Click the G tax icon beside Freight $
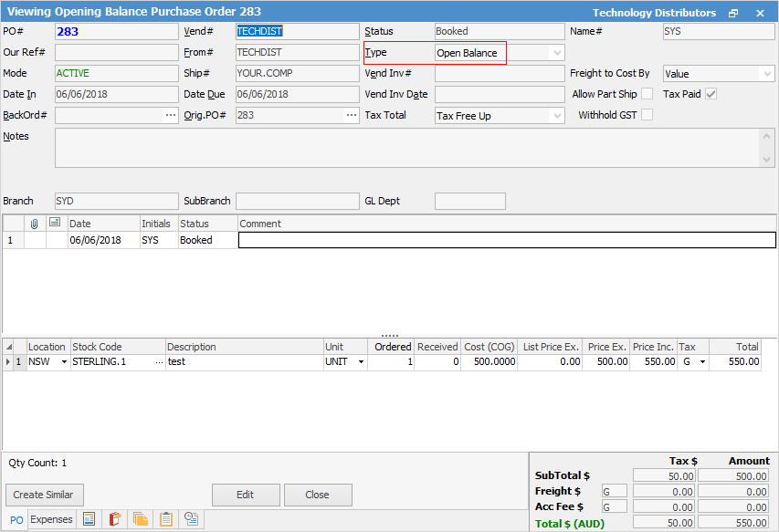This screenshot has width=779, height=532. (x=614, y=491)
